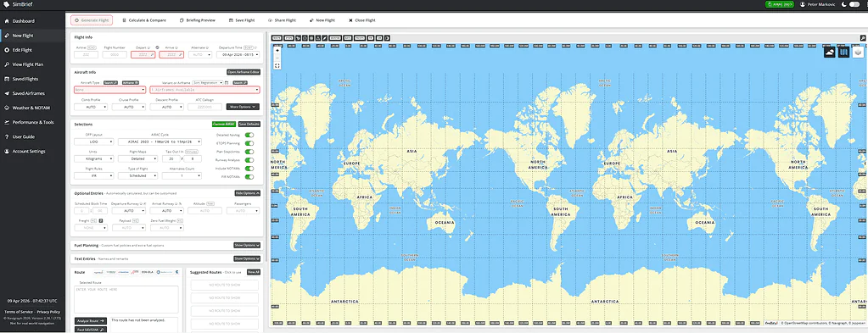Click the Generate Flight button

click(x=92, y=20)
